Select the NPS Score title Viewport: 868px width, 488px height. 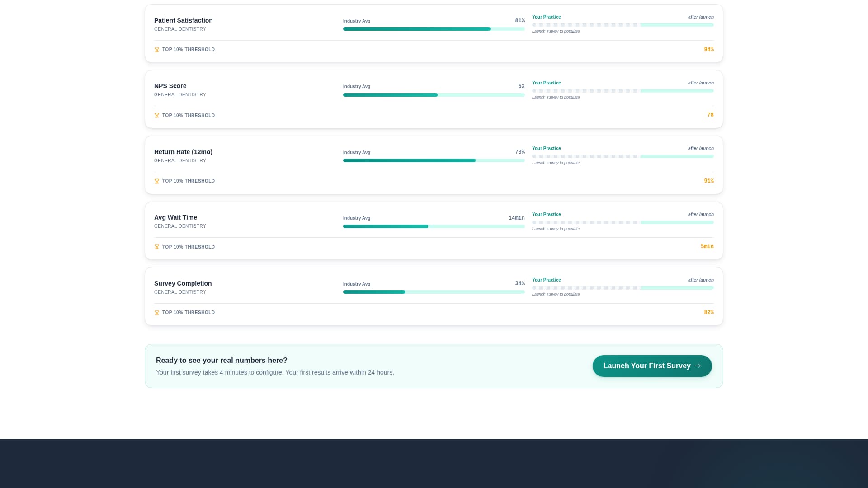170,86
